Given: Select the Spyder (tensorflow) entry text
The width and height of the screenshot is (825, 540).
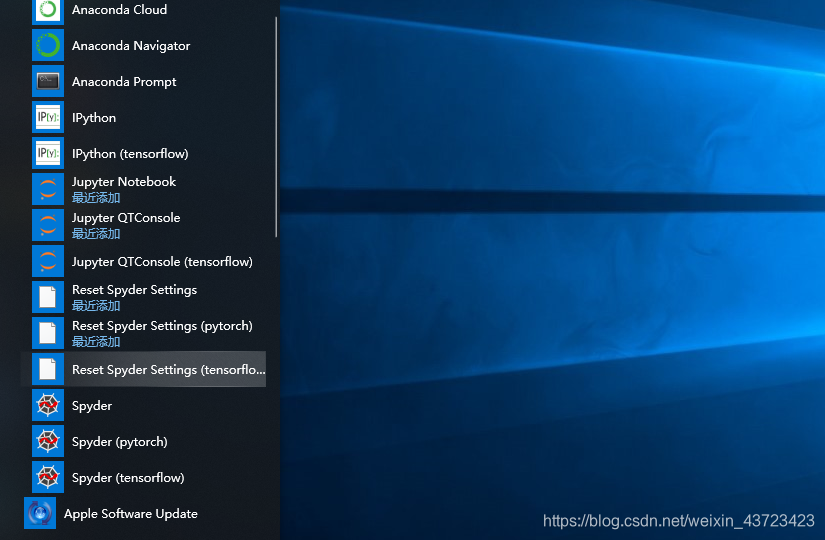Looking at the screenshot, I should click(x=128, y=477).
